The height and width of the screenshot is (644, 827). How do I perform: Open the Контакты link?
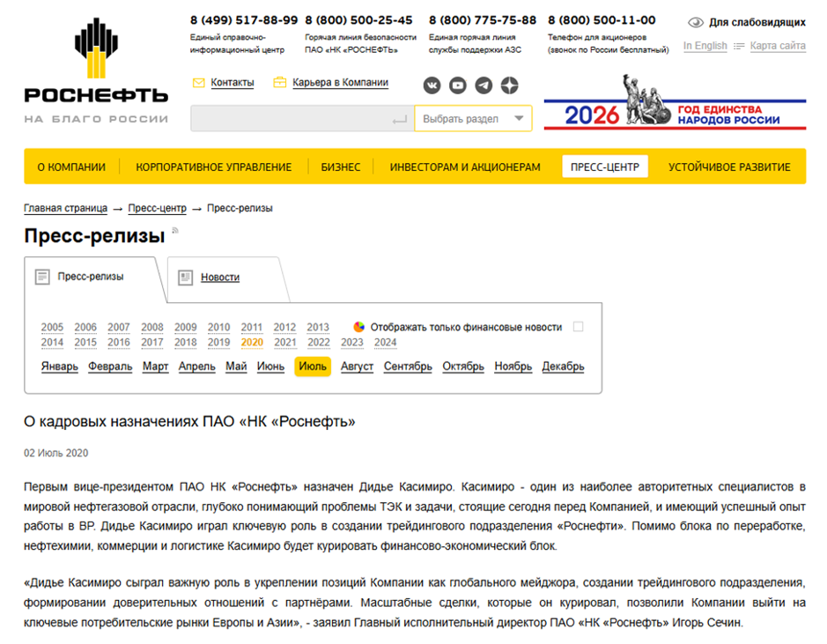coord(232,83)
